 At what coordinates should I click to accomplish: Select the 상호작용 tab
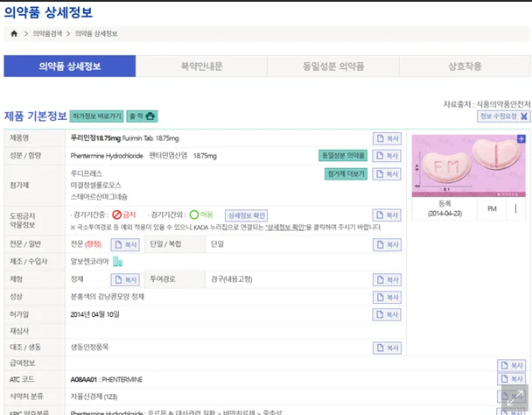click(x=464, y=67)
